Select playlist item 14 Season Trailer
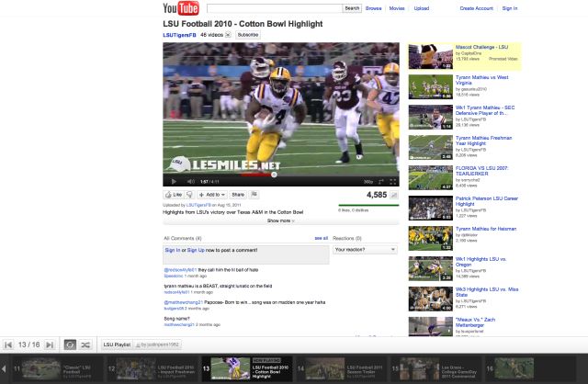 [341, 368]
